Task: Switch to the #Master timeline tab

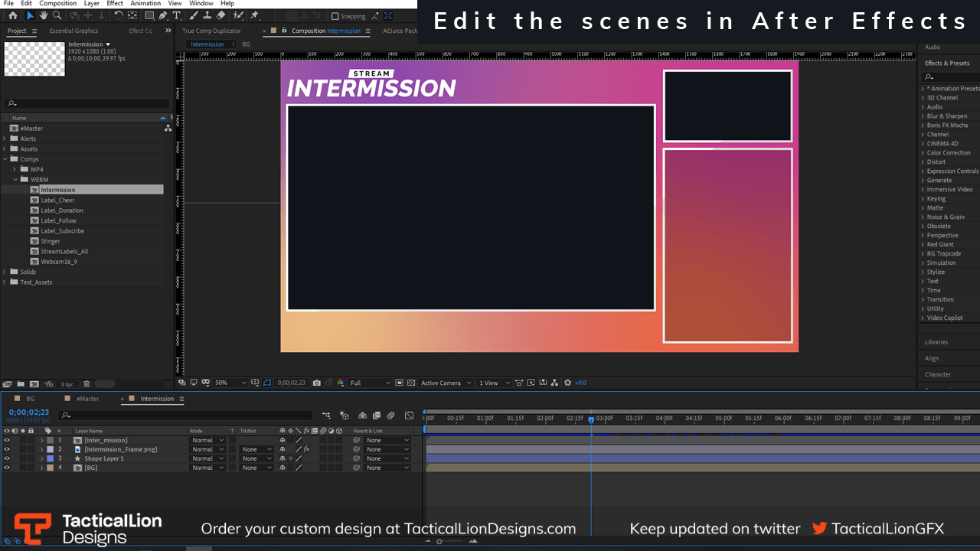Action: [x=87, y=399]
